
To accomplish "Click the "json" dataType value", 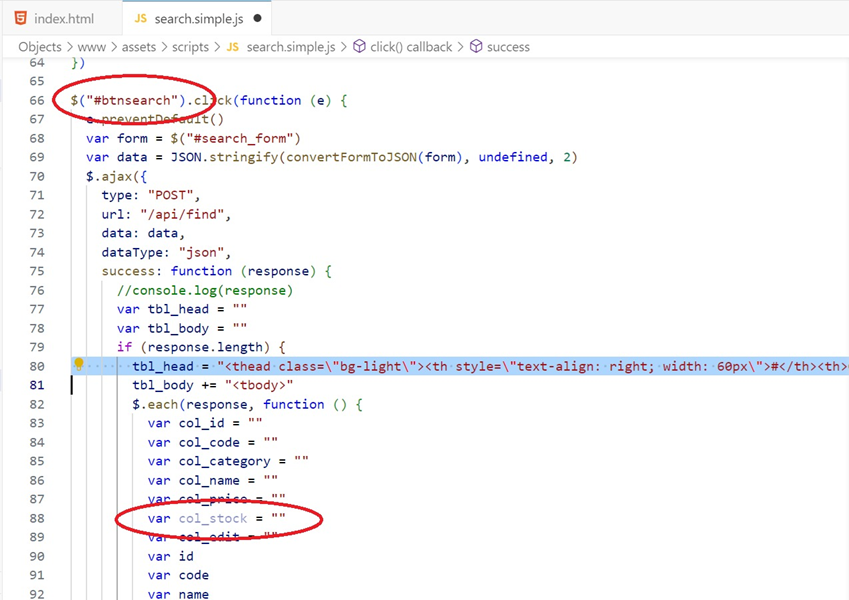I will [x=201, y=252].
